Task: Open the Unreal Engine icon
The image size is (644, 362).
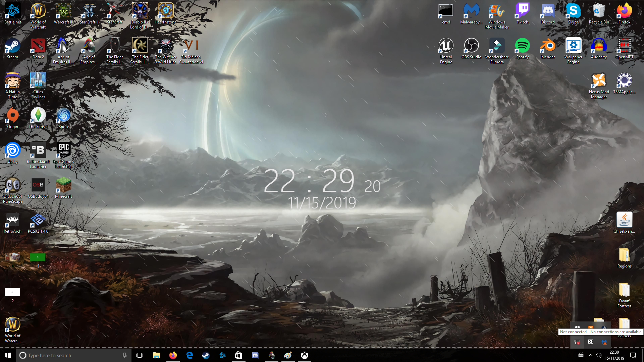Action: point(446,51)
